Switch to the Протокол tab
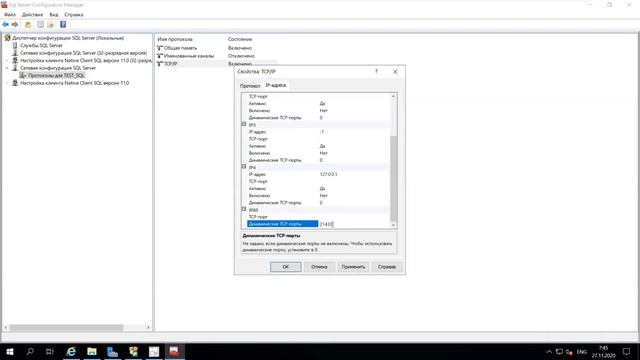This screenshot has height=360, width=640. coord(250,86)
